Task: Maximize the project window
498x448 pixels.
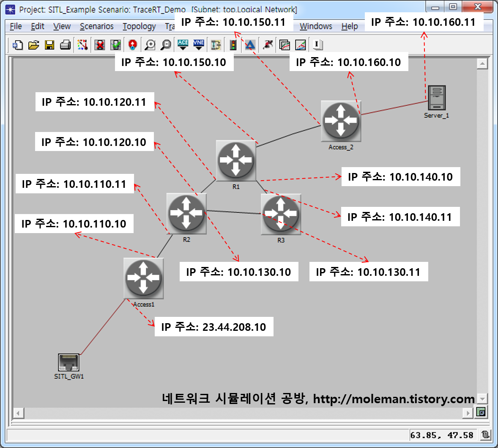Action: pos(453,6)
